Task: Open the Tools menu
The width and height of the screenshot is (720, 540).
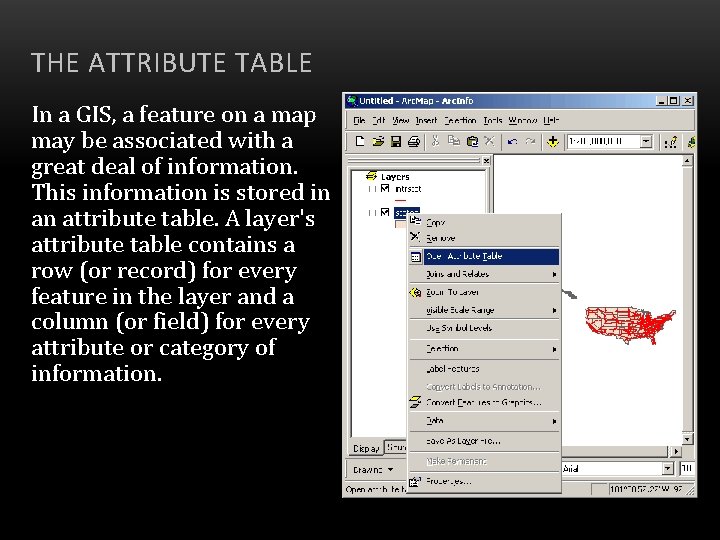Action: tap(493, 120)
